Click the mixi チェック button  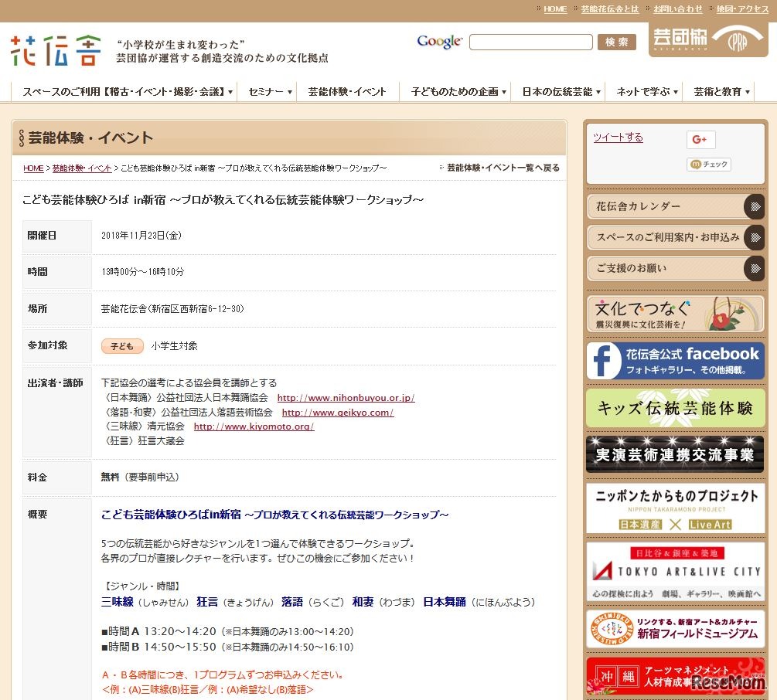709,164
